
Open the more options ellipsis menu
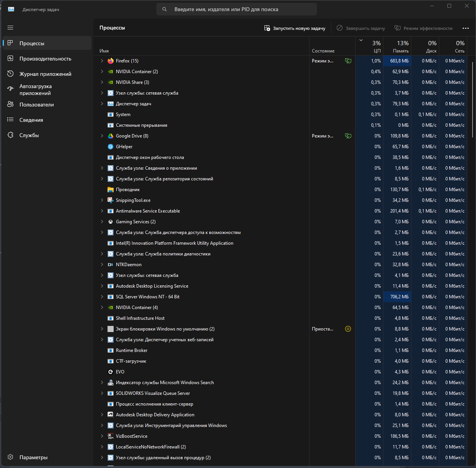pyautogui.click(x=466, y=28)
